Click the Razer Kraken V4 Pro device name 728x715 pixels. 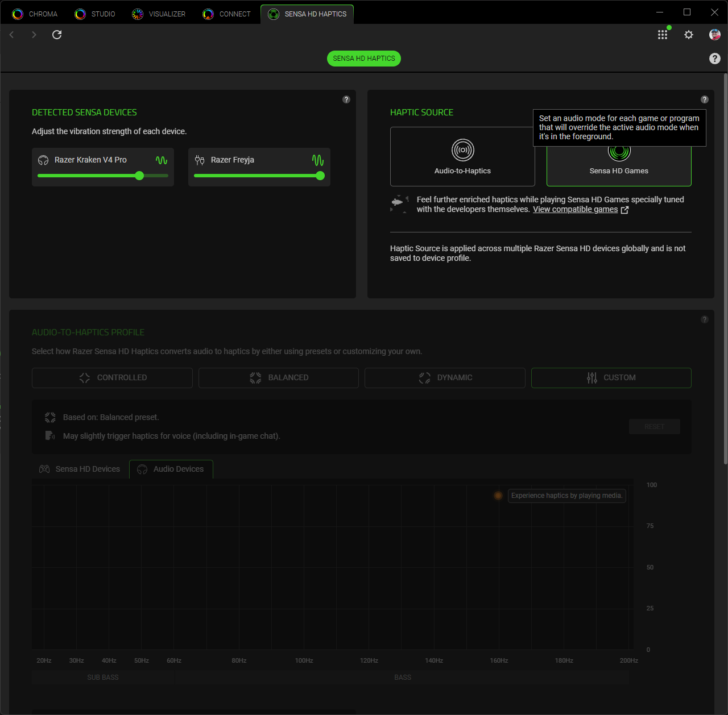(x=90, y=160)
